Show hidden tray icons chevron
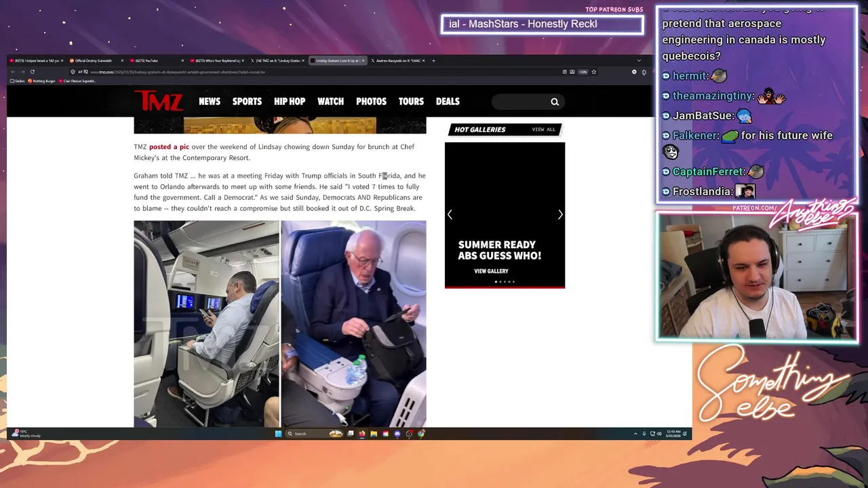The height and width of the screenshot is (488, 868). tap(635, 434)
